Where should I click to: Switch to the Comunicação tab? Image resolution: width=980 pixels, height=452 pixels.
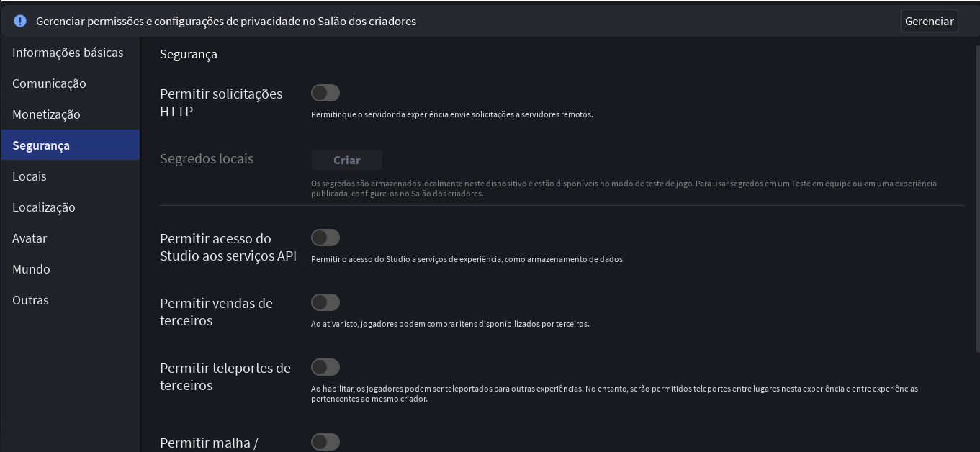click(x=49, y=83)
